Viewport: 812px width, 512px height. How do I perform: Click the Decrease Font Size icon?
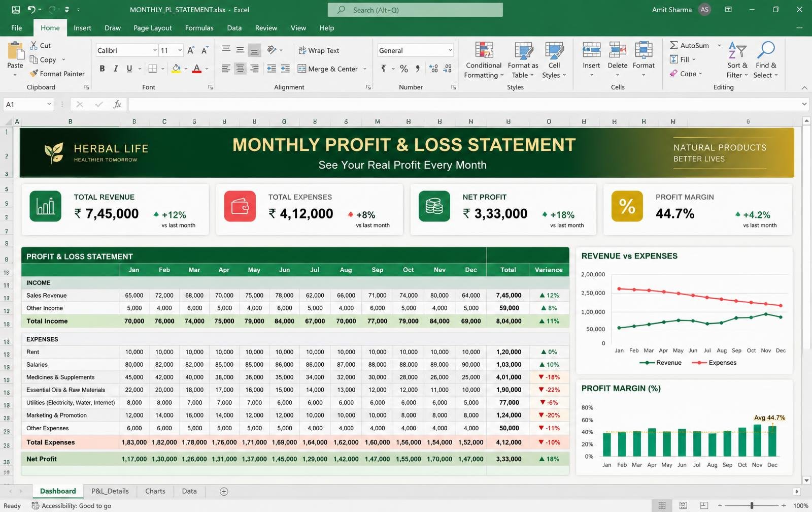205,50
